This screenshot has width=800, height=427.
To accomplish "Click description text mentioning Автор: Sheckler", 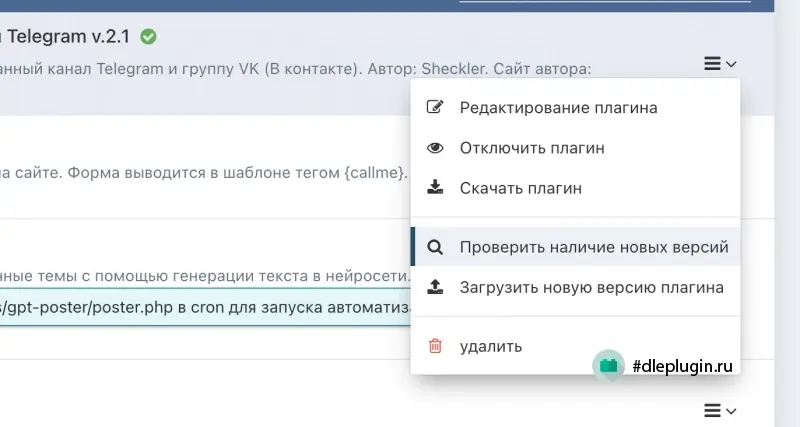I will click(x=295, y=68).
